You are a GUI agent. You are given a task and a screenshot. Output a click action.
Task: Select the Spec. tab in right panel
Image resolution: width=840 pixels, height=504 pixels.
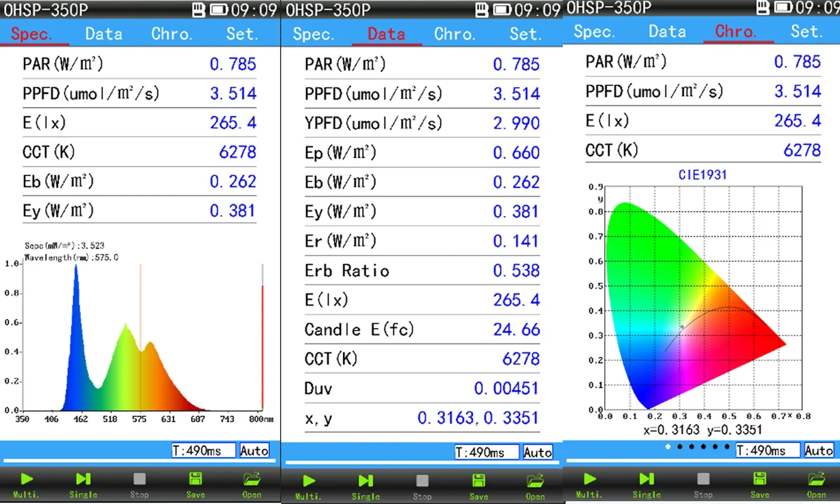(594, 32)
